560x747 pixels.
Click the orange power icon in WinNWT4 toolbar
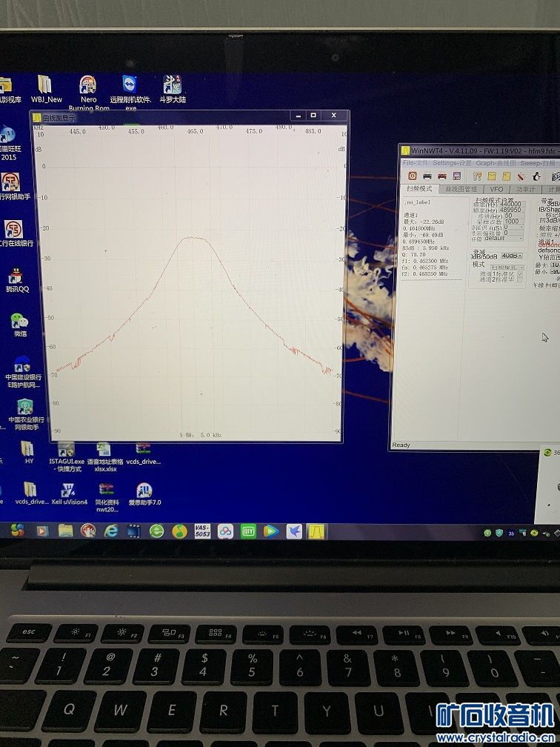point(413,176)
